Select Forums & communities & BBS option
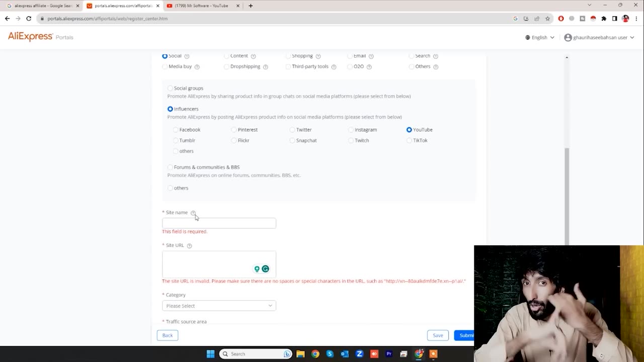The height and width of the screenshot is (362, 644). coord(170,167)
